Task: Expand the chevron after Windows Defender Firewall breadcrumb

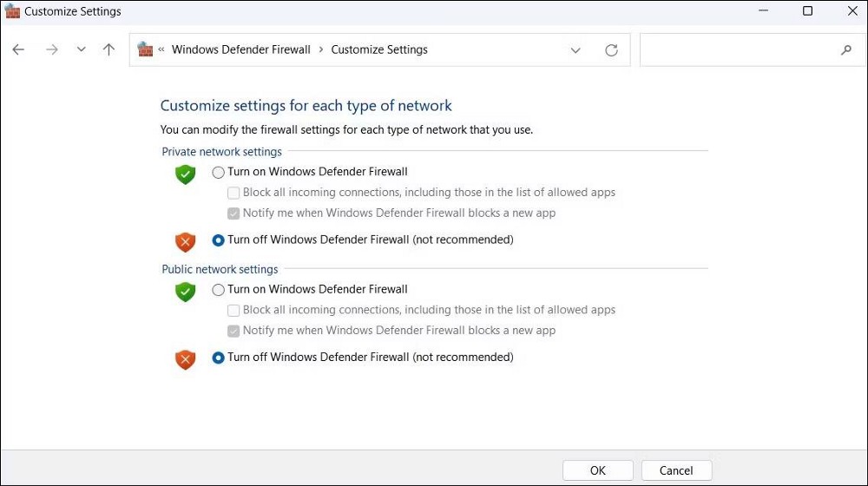Action: coord(320,49)
